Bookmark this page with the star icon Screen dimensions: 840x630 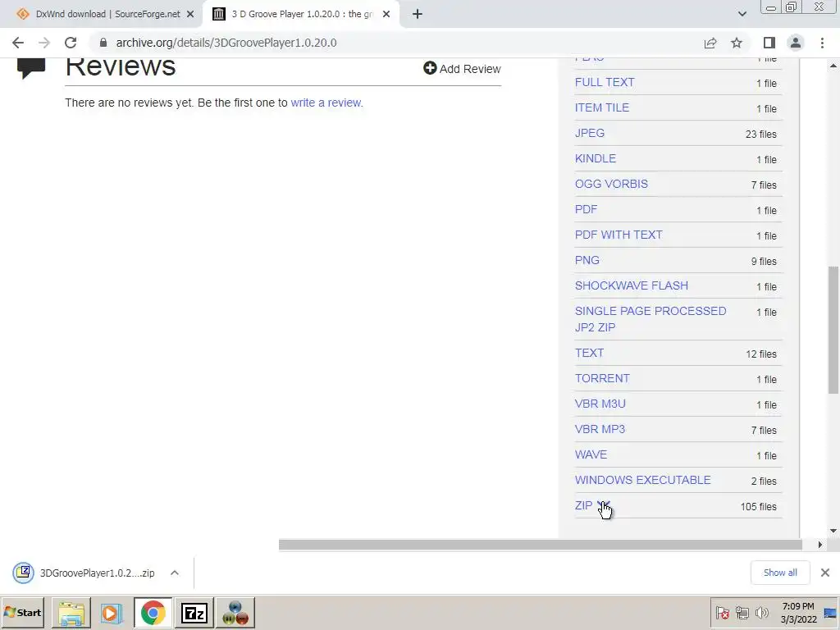tap(737, 43)
